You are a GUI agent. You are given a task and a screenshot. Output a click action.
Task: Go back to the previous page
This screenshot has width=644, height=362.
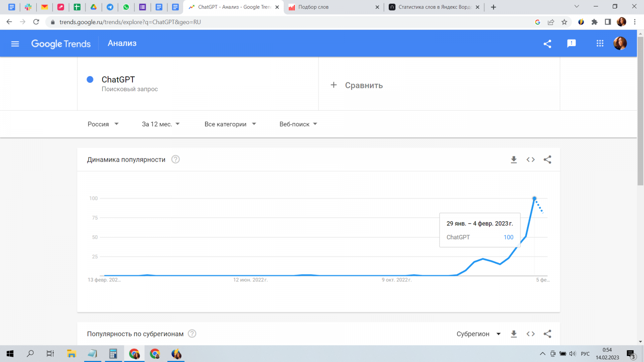pos(9,22)
